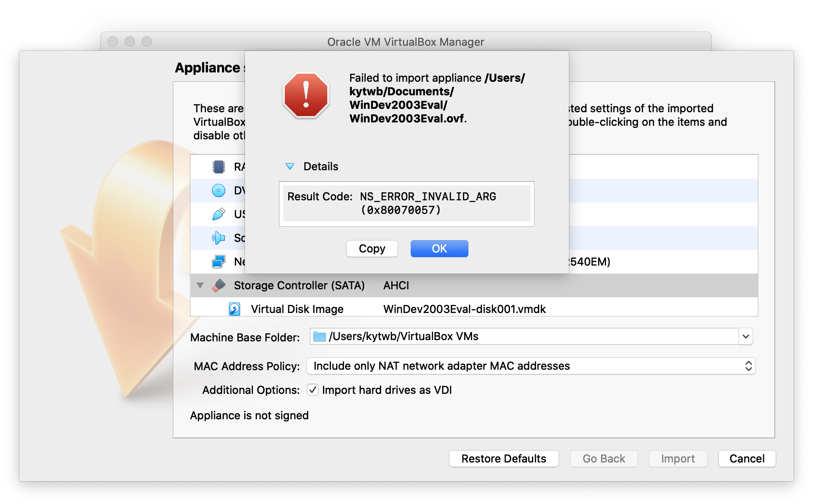Minimize the VirtualBox Manager window

pos(130,42)
